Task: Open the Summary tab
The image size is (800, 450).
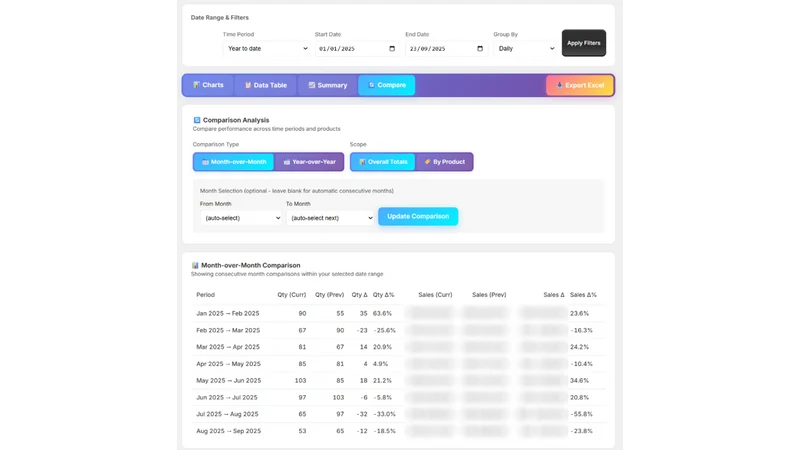Action: tap(328, 85)
